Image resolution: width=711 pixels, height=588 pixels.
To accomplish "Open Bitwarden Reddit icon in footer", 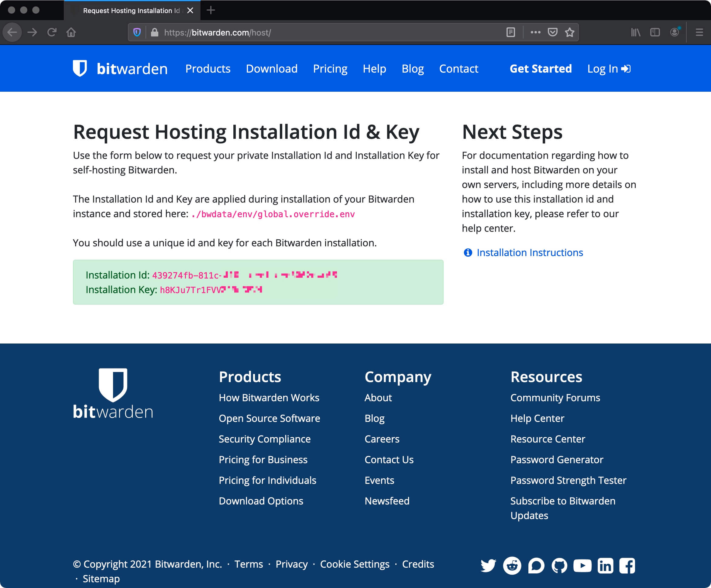I will (512, 566).
